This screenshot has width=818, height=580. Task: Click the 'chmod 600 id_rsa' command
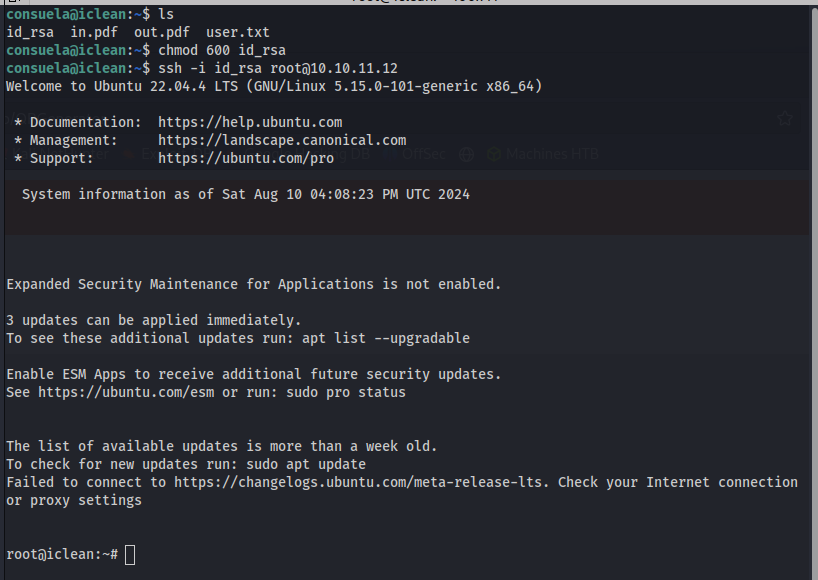tap(222, 51)
